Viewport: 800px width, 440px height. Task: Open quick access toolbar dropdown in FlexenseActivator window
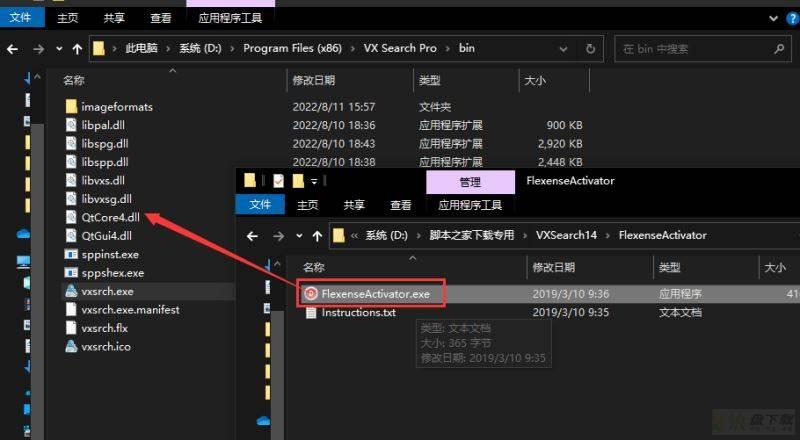(314, 181)
